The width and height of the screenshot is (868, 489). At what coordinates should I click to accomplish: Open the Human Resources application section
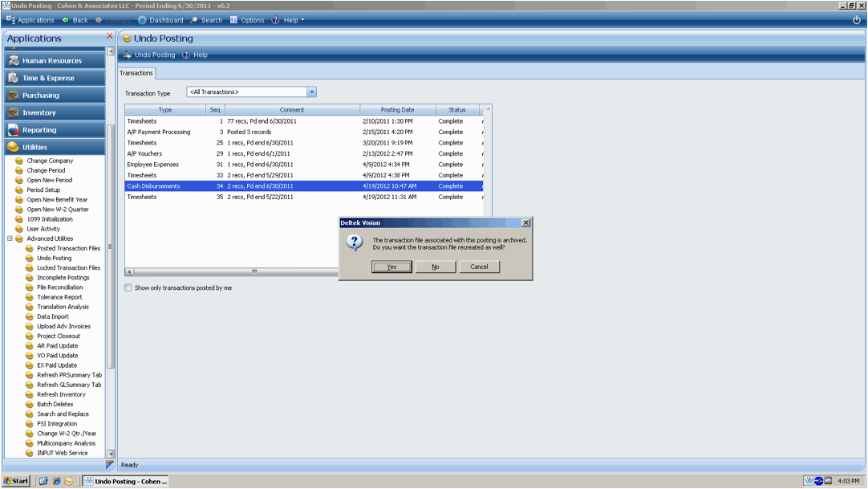pos(52,61)
